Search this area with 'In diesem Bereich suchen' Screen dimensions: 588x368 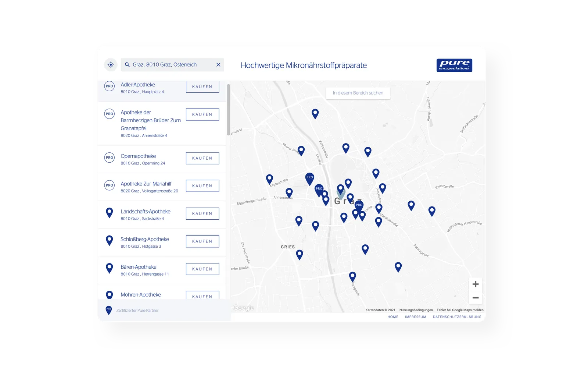pos(358,93)
